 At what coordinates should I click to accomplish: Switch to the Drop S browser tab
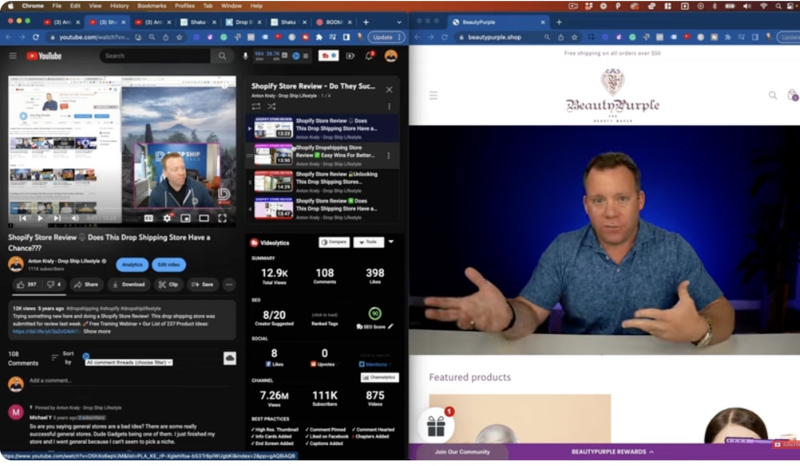point(244,22)
